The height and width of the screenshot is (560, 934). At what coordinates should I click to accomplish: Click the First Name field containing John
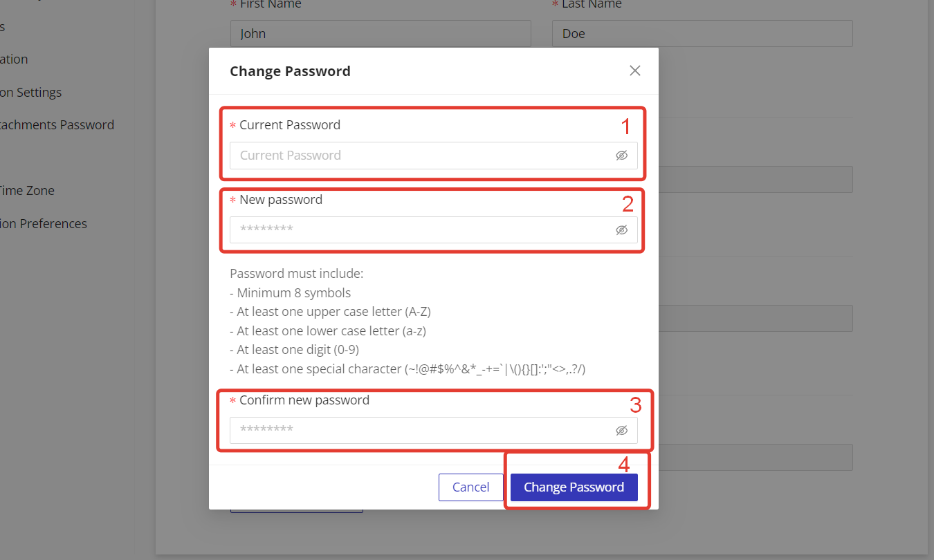[x=381, y=34]
